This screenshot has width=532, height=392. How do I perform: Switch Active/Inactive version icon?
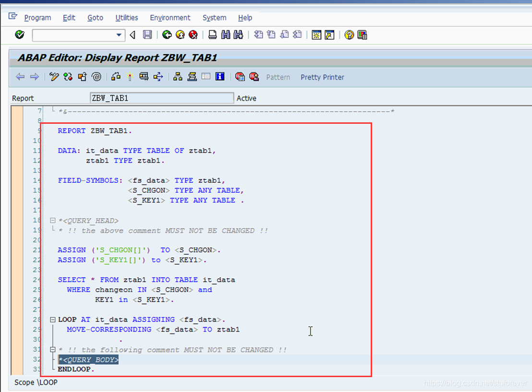pos(68,77)
